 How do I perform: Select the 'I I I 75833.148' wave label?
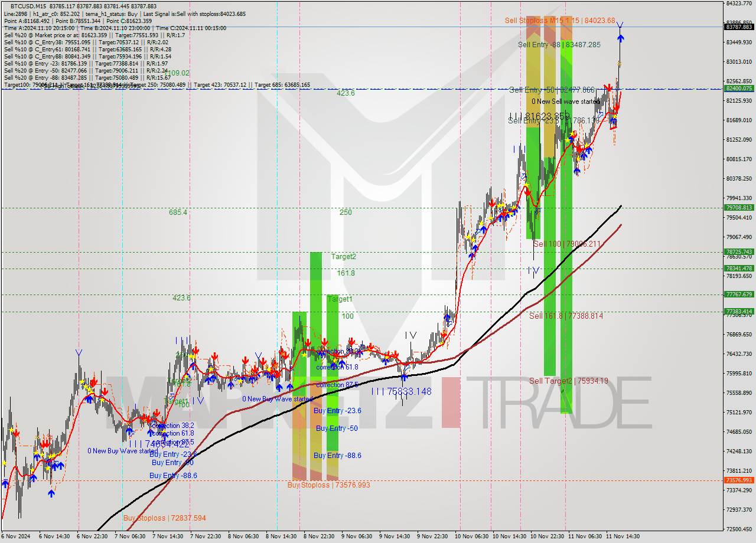click(x=401, y=391)
